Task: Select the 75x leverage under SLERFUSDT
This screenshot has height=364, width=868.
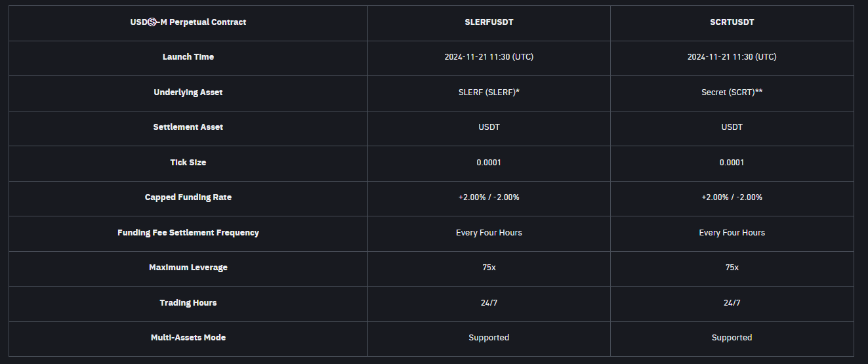Action: coord(489,268)
